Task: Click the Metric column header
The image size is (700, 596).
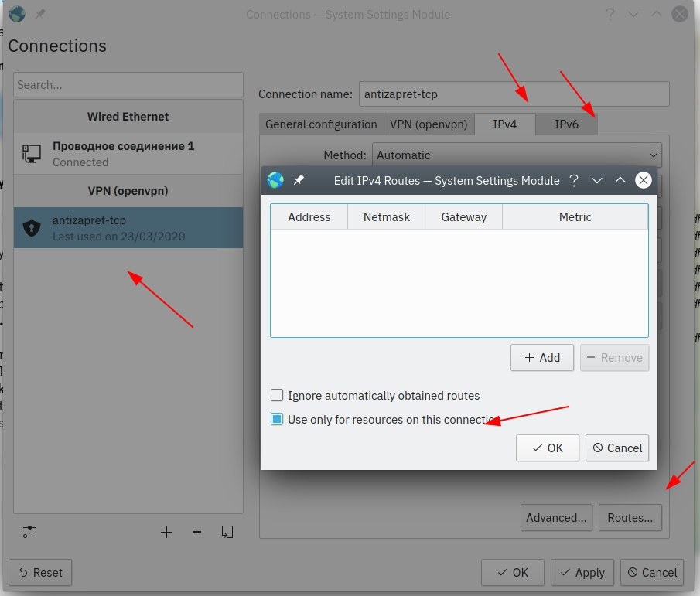Action: point(575,216)
